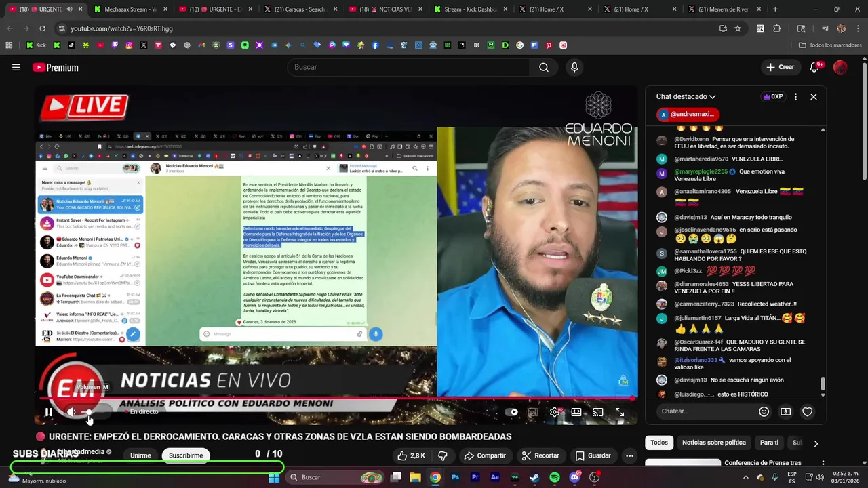Open the apps grid in bookmarks bar
The width and height of the screenshot is (868, 488).
[9, 45]
